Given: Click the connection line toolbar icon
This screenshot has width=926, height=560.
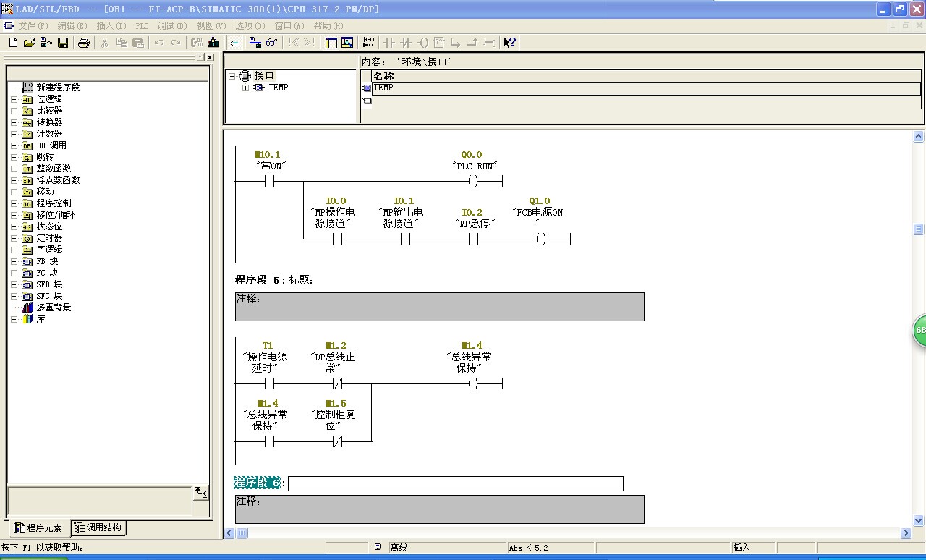Looking at the screenshot, I should (x=489, y=43).
